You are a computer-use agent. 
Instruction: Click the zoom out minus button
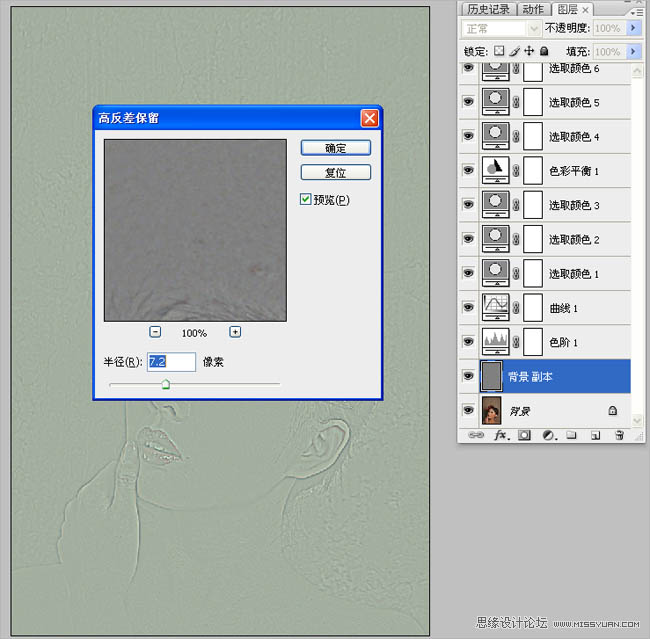tap(156, 332)
